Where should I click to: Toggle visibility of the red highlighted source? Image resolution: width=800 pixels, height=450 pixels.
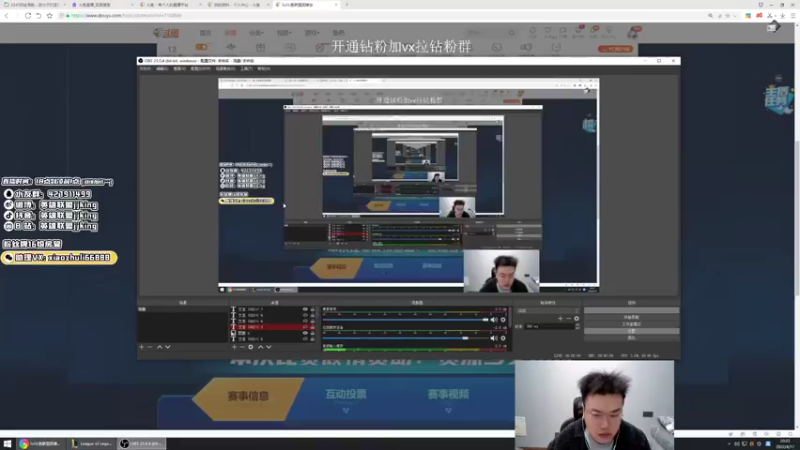pyautogui.click(x=305, y=327)
